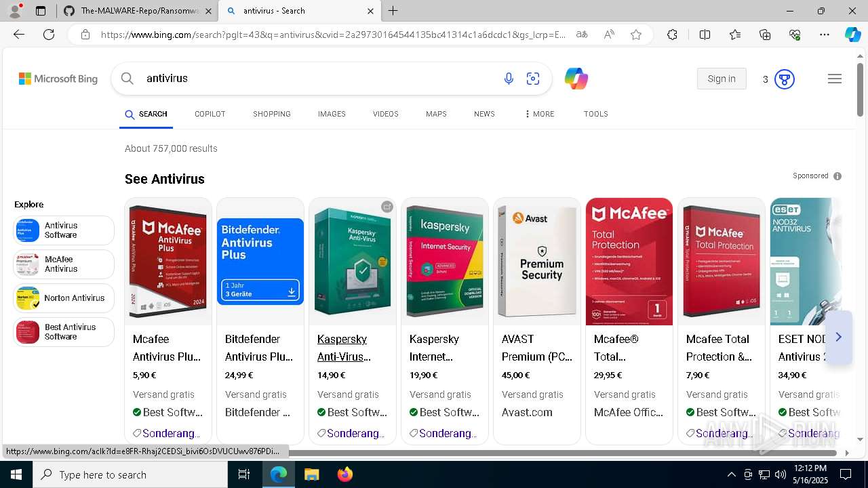Select the SHOPPING search tab
This screenshot has width=868, height=488.
[272, 114]
